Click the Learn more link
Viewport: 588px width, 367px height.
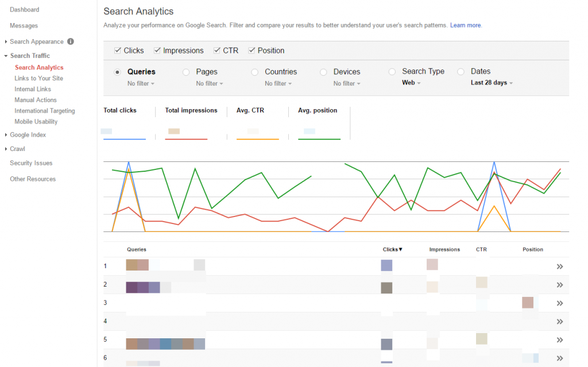[465, 25]
